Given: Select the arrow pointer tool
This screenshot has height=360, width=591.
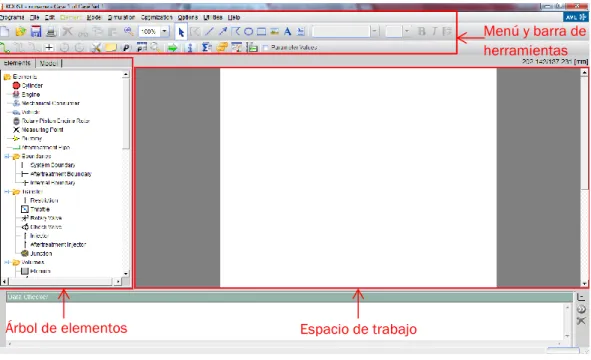Looking at the screenshot, I should (181, 32).
